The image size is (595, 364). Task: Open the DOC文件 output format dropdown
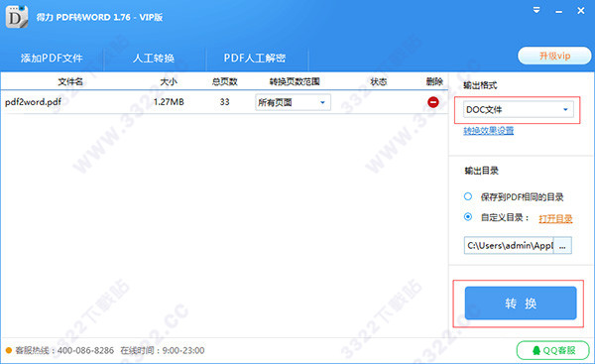(x=518, y=110)
